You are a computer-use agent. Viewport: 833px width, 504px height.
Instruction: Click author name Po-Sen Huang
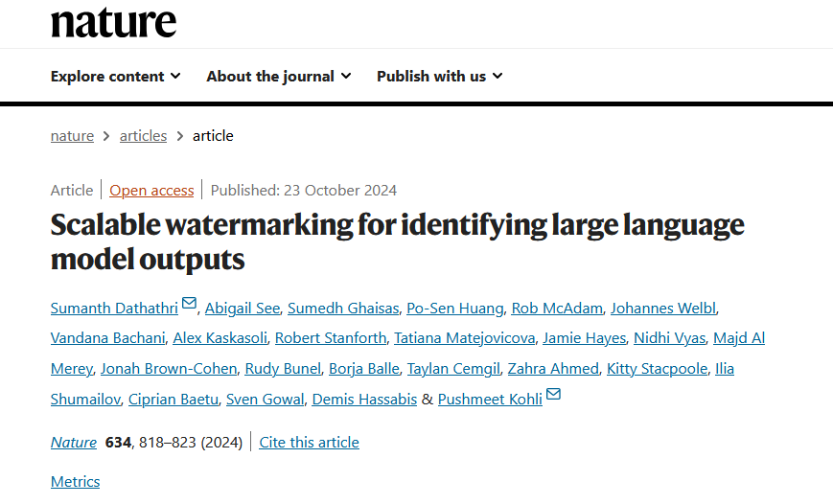454,308
